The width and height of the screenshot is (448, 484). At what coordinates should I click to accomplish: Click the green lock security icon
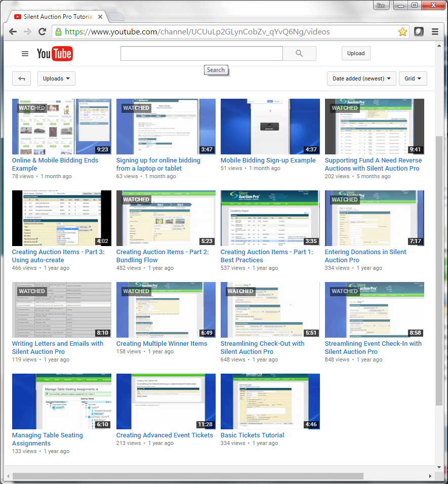(x=58, y=31)
